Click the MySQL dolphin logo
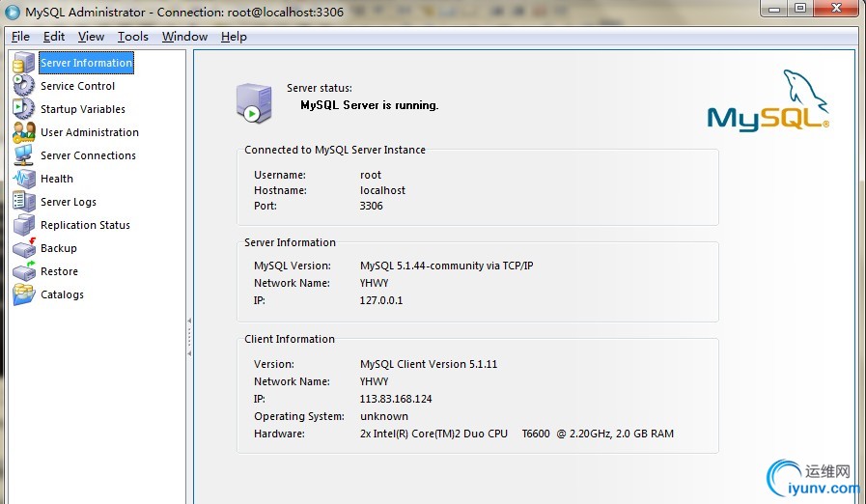Viewport: 866px width, 504px height. [x=768, y=100]
